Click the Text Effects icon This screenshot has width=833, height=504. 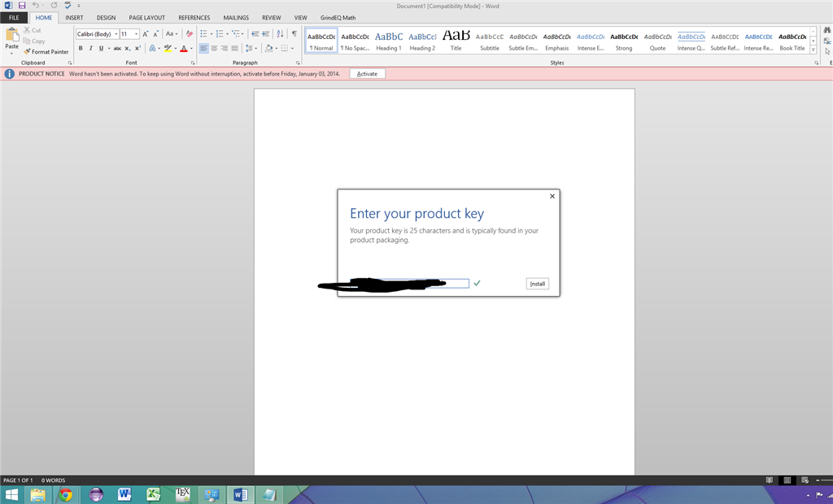[x=152, y=48]
